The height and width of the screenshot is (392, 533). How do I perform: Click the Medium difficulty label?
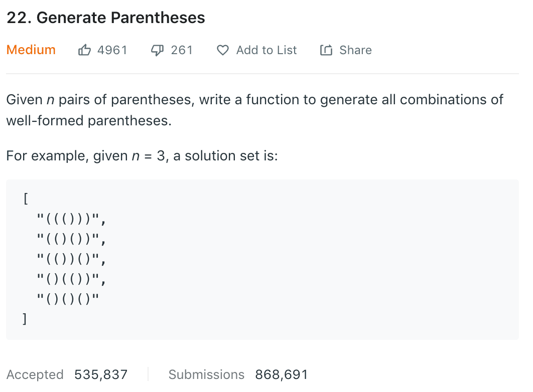click(31, 50)
